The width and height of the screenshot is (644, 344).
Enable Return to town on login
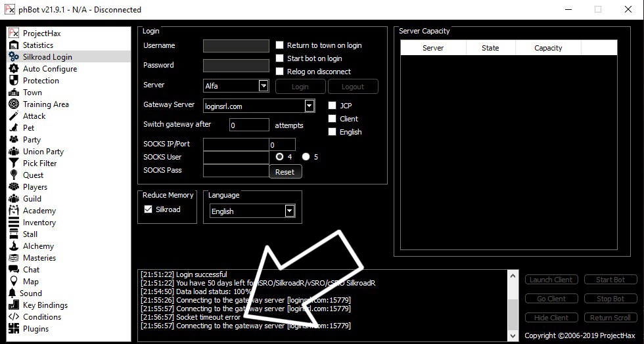(x=280, y=45)
